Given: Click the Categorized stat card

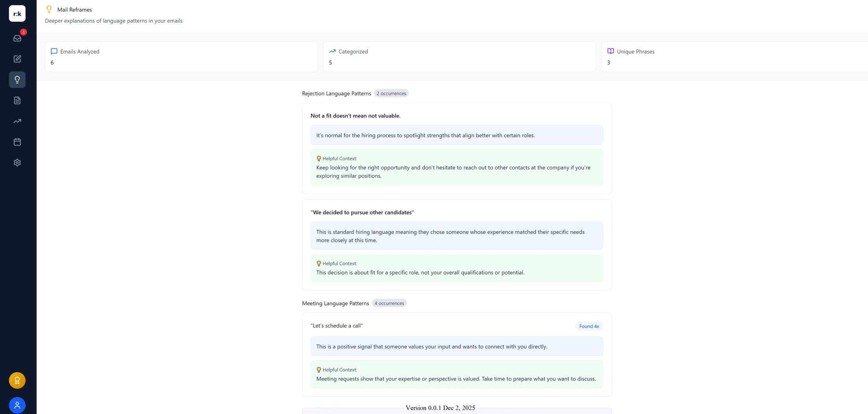Looking at the screenshot, I should [x=459, y=57].
